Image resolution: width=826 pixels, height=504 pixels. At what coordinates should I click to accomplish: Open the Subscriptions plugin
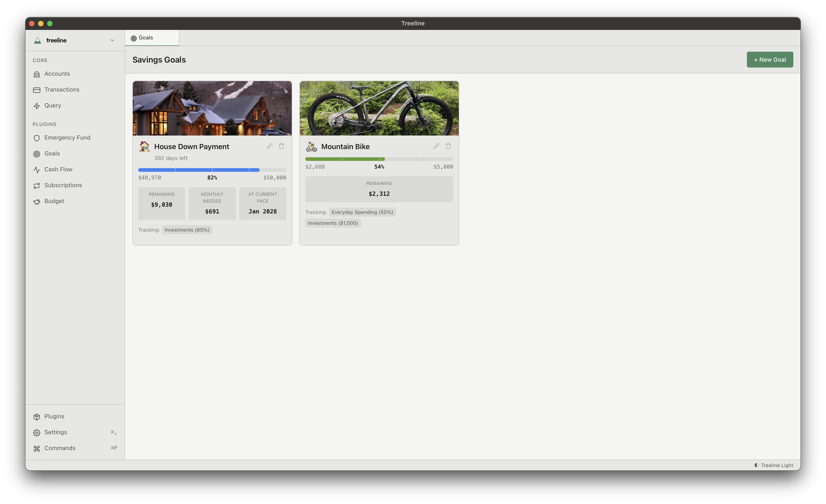[63, 185]
